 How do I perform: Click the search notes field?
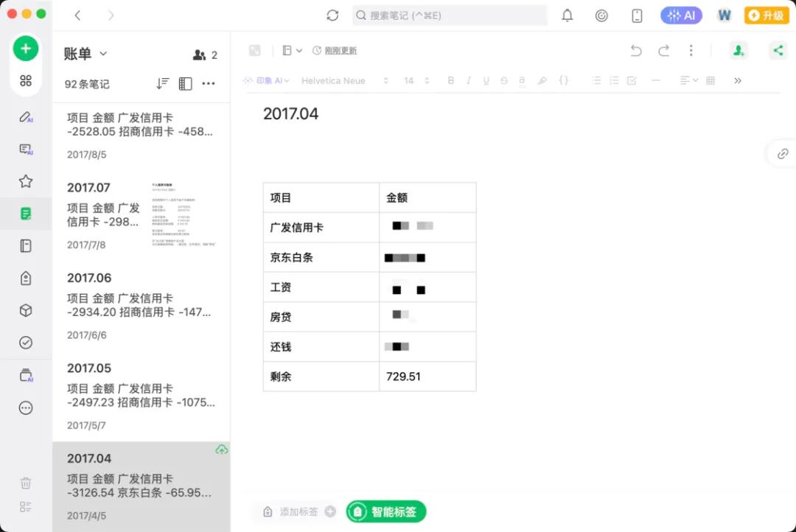click(450, 15)
